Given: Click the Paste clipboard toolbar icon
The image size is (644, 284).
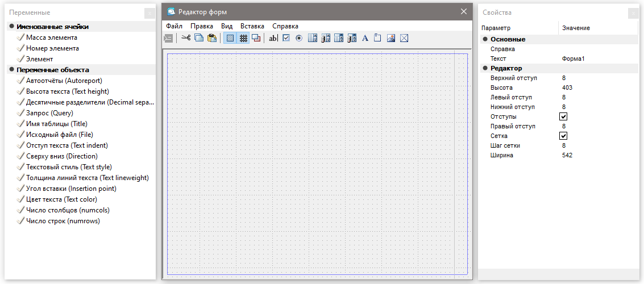Looking at the screenshot, I should (212, 38).
